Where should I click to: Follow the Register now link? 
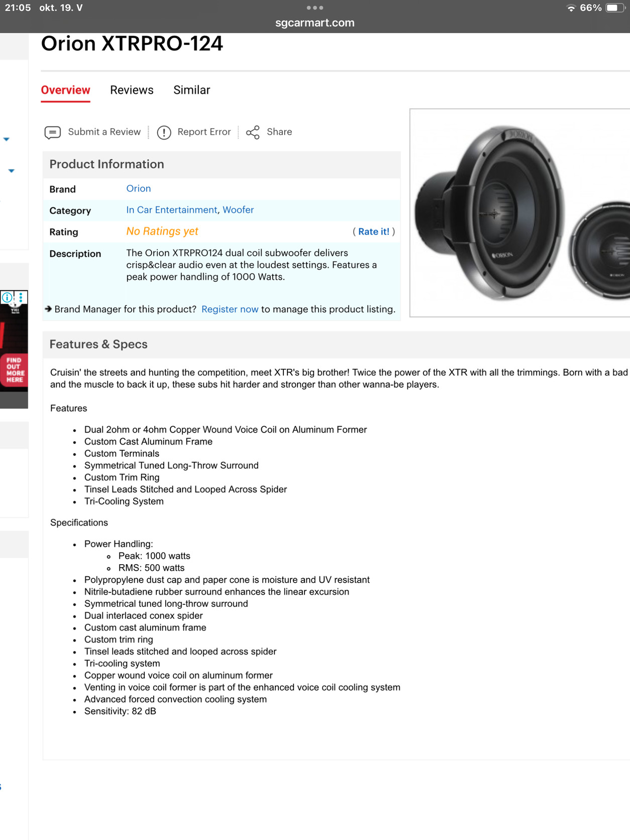(x=230, y=309)
